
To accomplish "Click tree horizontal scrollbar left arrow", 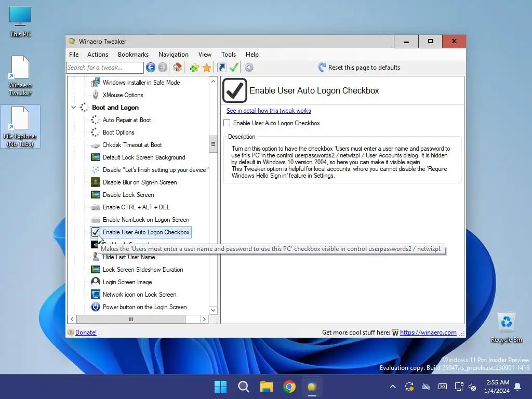I will coord(72,320).
